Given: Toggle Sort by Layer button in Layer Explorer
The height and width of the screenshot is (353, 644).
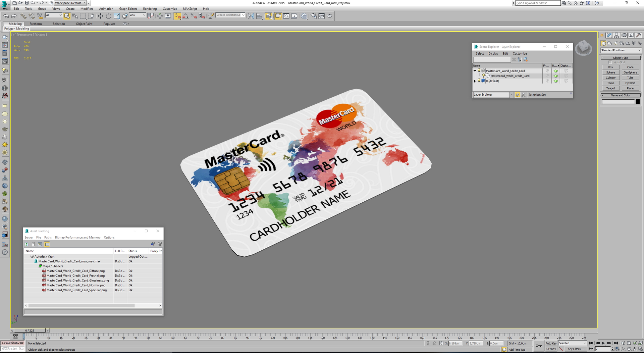Looking at the screenshot, I should pyautogui.click(x=518, y=95).
